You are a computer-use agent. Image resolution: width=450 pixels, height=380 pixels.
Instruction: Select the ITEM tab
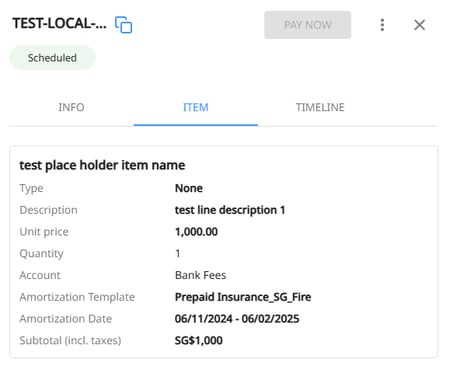point(196,107)
